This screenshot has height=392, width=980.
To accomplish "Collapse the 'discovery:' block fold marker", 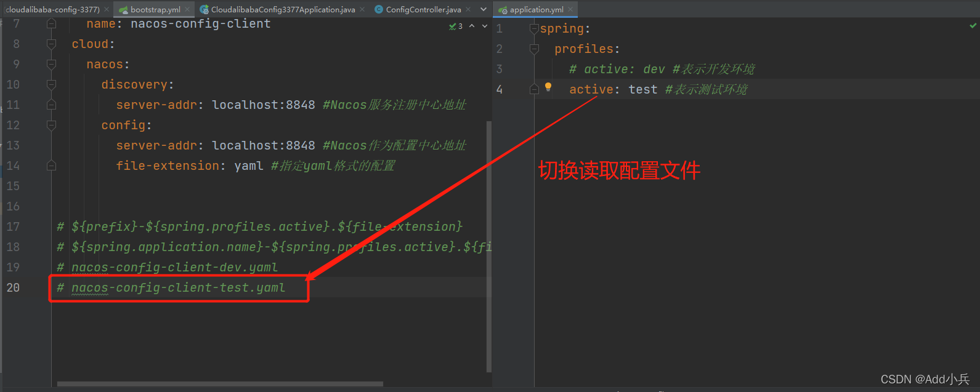I will pyautogui.click(x=52, y=84).
